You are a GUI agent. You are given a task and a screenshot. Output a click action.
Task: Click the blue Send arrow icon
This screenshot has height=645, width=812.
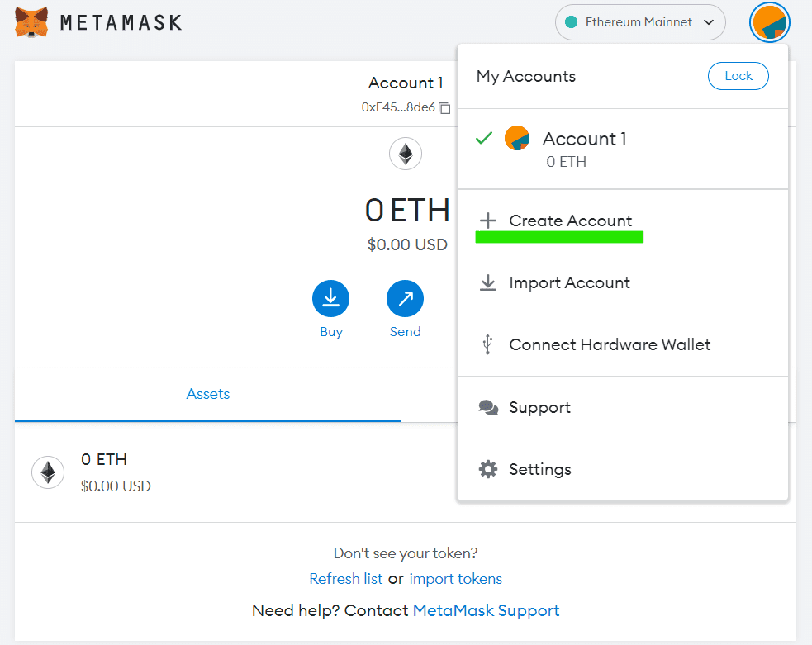coord(405,299)
